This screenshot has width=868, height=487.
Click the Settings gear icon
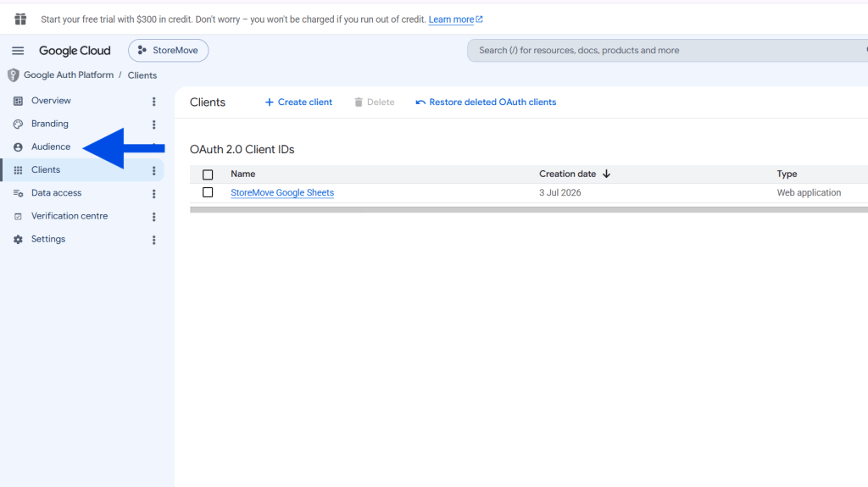(x=19, y=240)
